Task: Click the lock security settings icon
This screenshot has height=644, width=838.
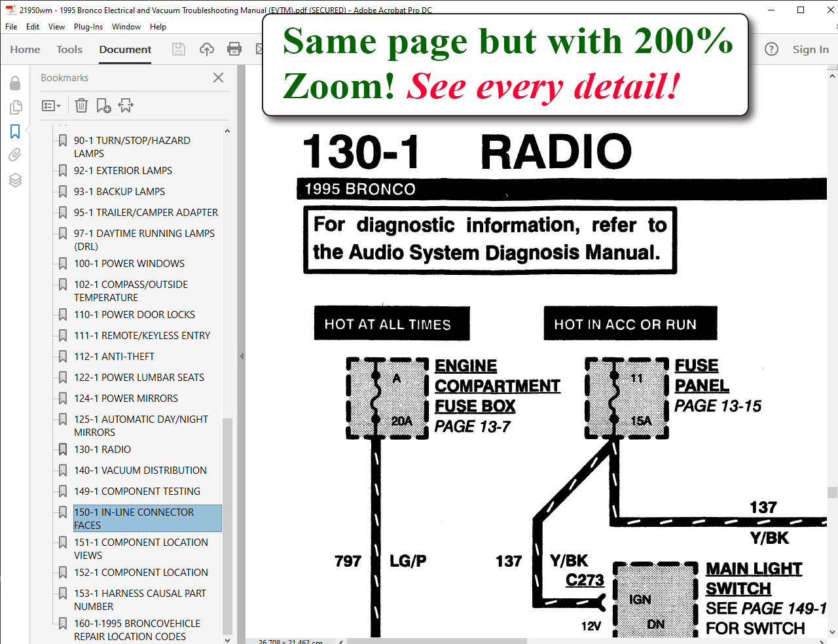Action: 15,83
